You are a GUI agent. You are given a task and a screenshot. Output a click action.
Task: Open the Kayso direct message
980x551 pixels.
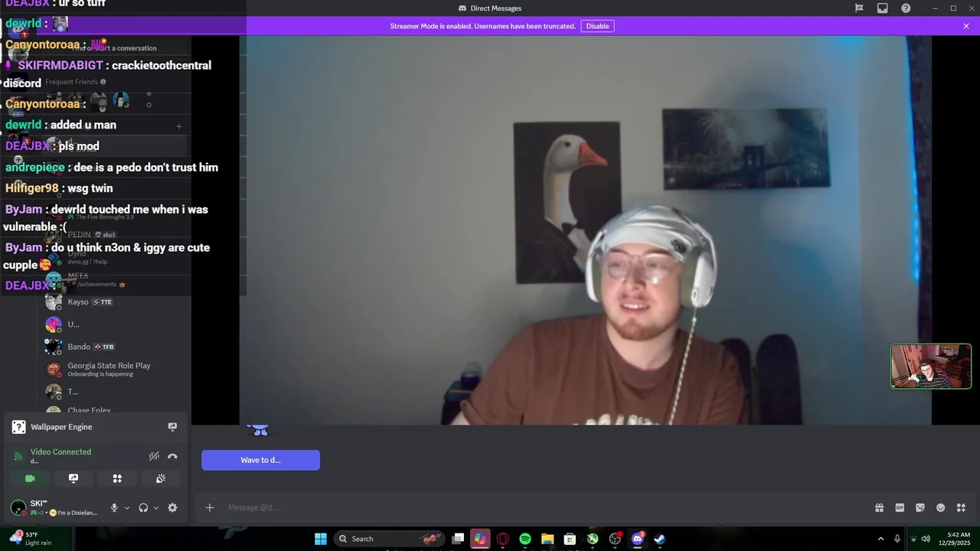click(115, 302)
